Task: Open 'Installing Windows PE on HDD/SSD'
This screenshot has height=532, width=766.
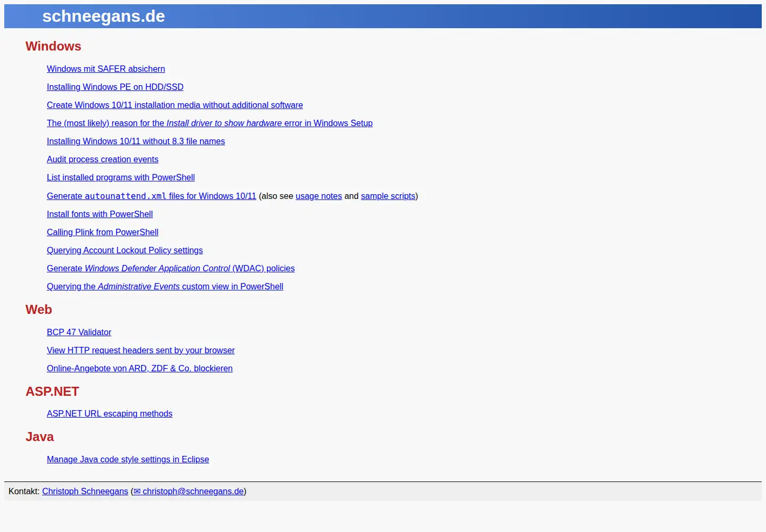Action: pos(115,87)
